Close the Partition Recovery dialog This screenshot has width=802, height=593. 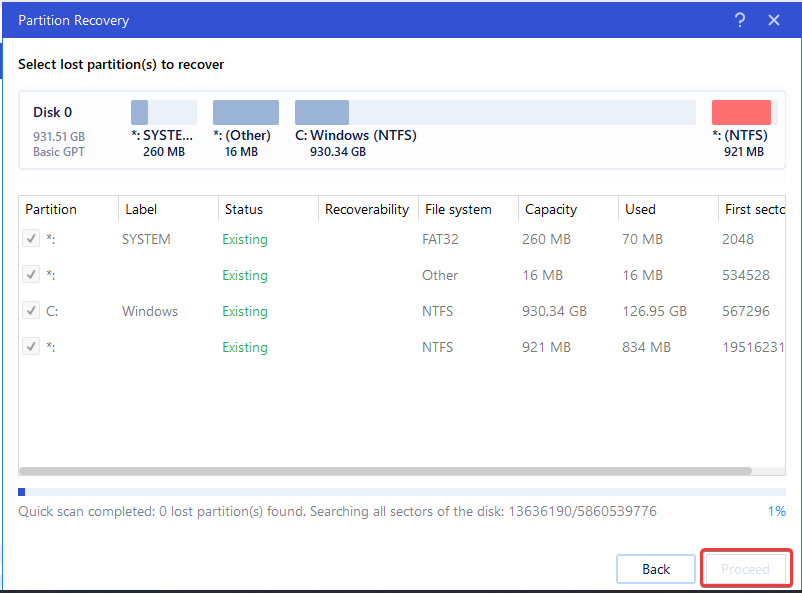774,20
